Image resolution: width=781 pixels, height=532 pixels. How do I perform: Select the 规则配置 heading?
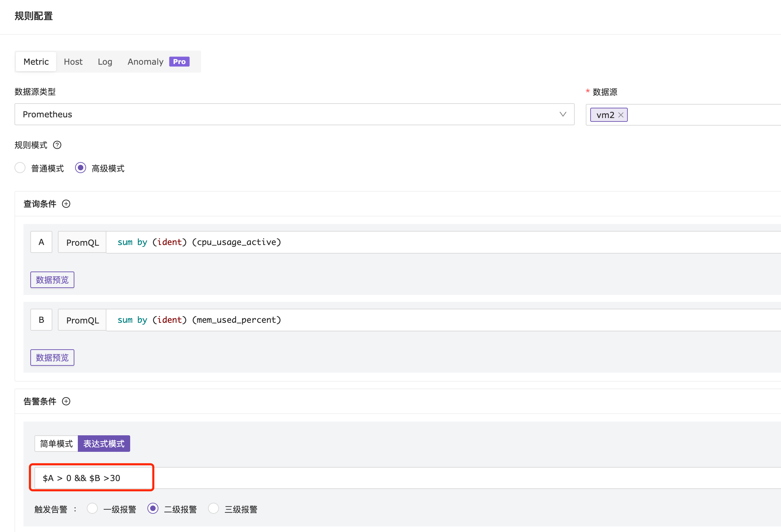(34, 16)
